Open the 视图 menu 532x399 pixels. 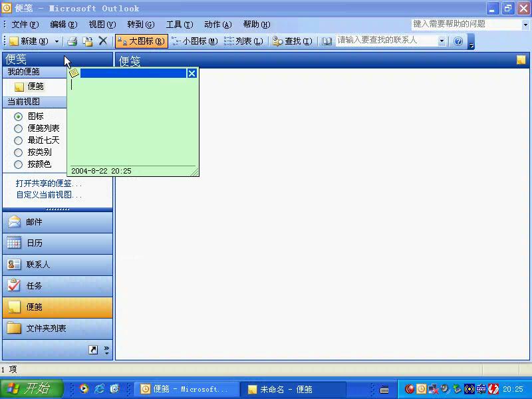[x=102, y=25]
